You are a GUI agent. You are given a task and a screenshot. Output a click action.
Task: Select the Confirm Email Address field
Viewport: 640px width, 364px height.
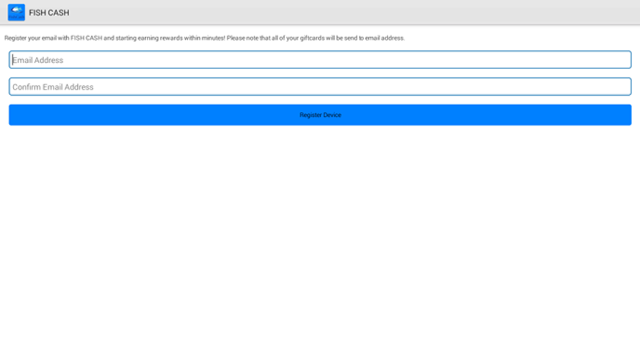(320, 87)
